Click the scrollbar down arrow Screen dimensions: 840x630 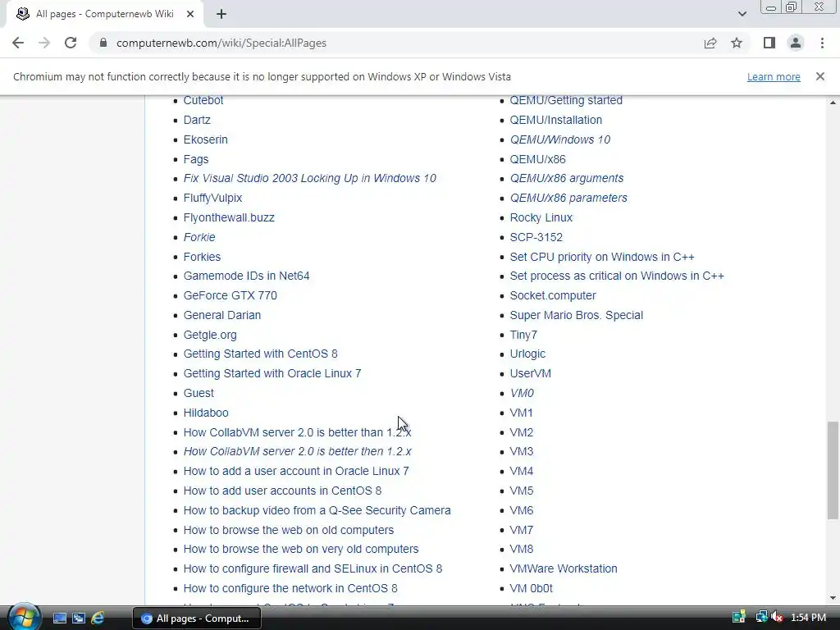(833, 598)
